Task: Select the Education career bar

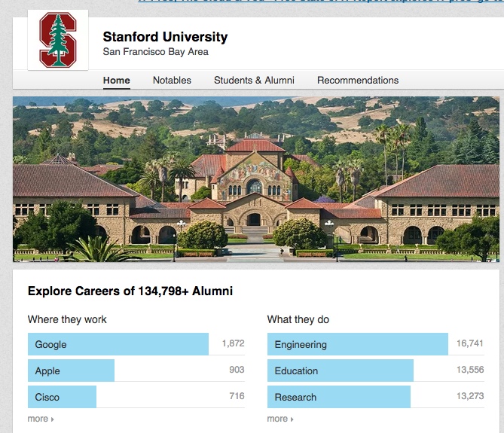Action: click(x=340, y=370)
